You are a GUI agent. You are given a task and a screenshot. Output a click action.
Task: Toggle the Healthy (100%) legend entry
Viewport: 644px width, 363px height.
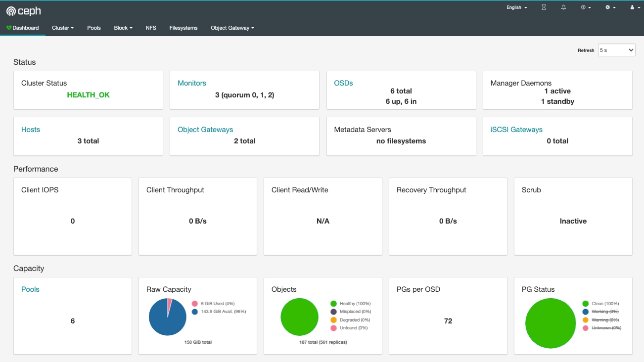pos(350,304)
